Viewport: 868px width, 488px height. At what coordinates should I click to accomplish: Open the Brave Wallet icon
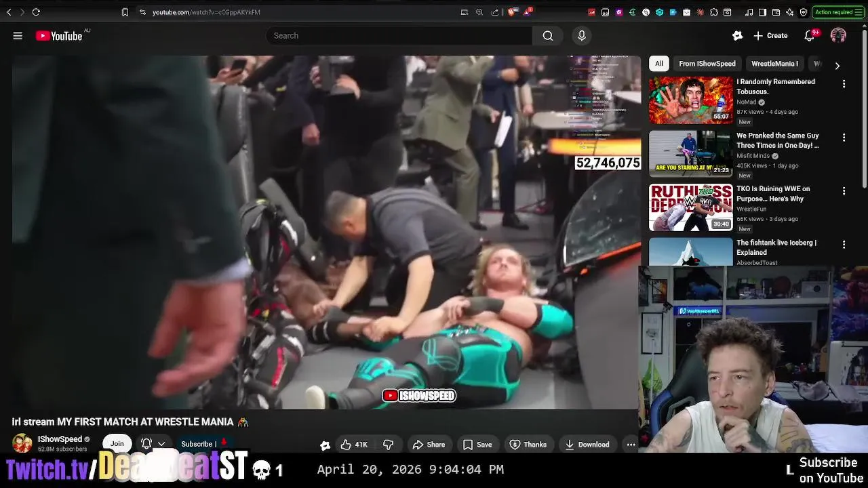tap(776, 12)
